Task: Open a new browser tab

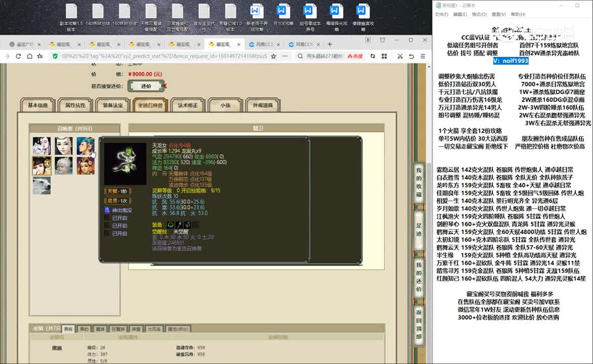Action: pyautogui.click(x=329, y=44)
